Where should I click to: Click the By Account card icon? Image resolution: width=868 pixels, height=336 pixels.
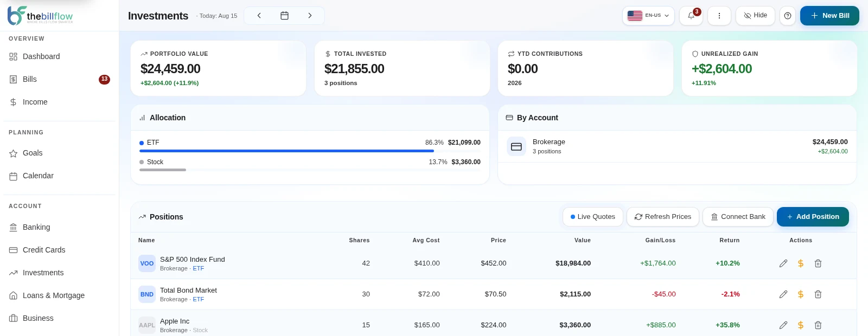tap(509, 118)
